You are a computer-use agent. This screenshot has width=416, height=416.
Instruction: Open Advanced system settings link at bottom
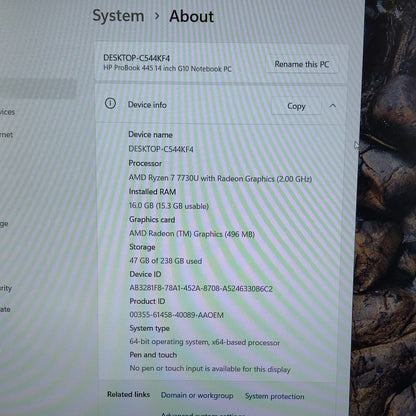pos(203,414)
